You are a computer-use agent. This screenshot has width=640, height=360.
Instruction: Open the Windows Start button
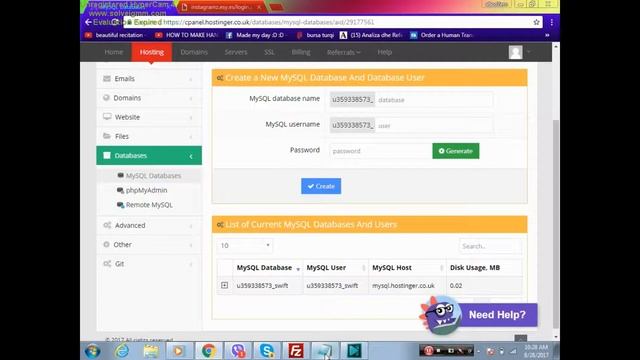pos(93,351)
